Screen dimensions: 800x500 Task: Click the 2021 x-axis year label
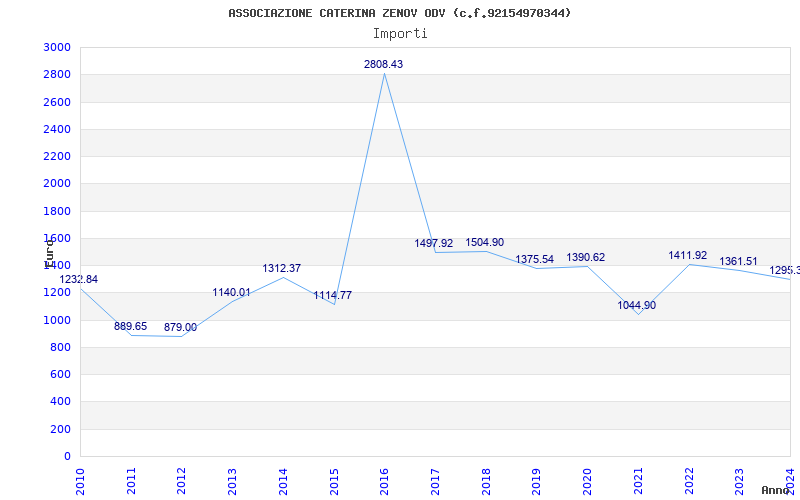(x=638, y=481)
